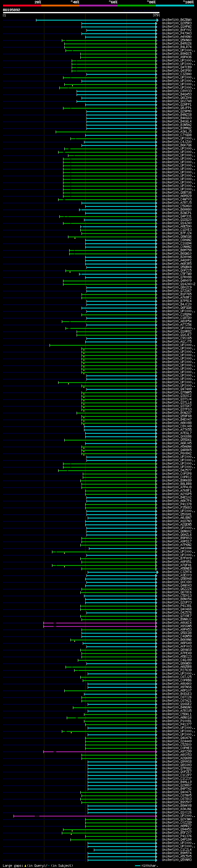Click the purple alignment bar for UniRef100_A9TZ99
The image size is (197, 868).
pos(100,751)
